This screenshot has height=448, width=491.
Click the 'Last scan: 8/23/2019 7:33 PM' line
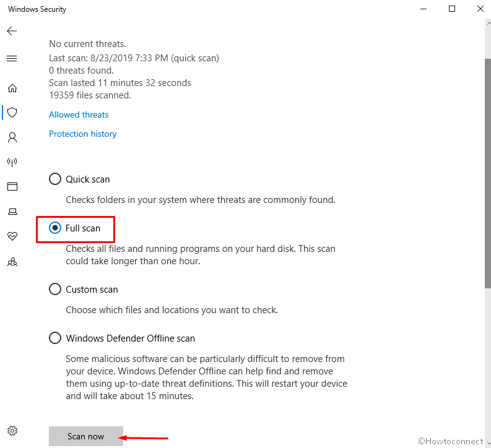[x=134, y=58]
